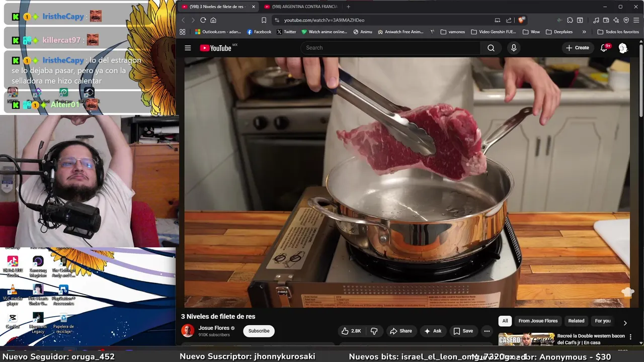This screenshot has width=644, height=362.
Task: Open the sidebar apps grid icon in bookmarks bar
Action: tap(182, 32)
